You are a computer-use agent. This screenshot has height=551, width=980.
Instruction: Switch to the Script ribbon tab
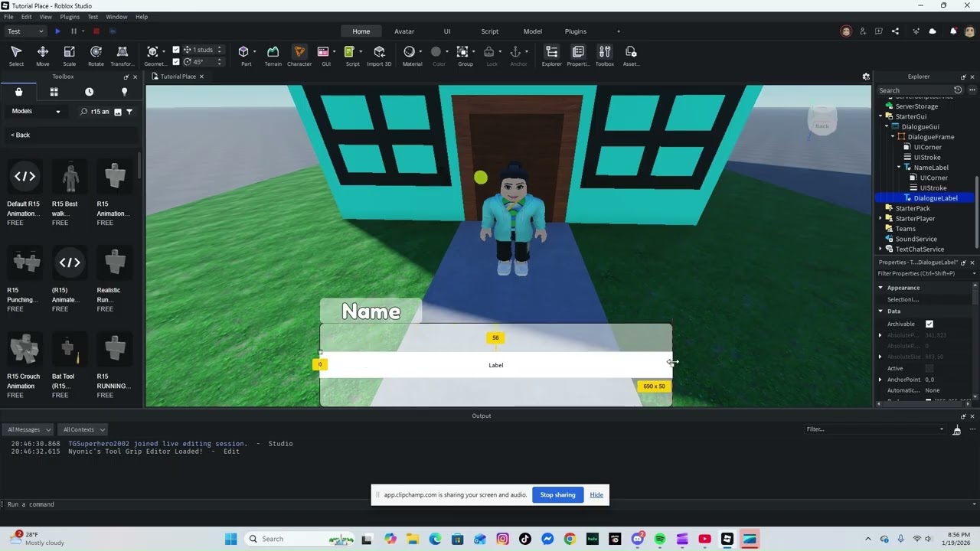coord(490,31)
